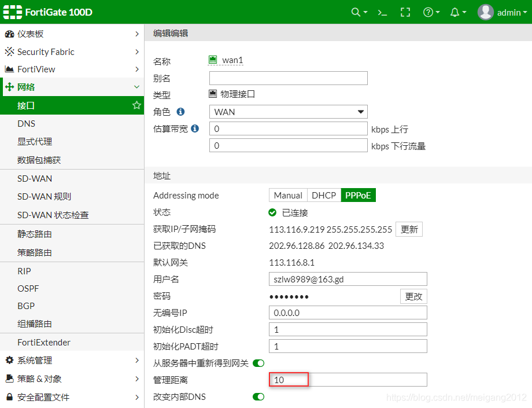532x408 pixels.
Task: Click the 无编号IP field
Action: click(348, 313)
